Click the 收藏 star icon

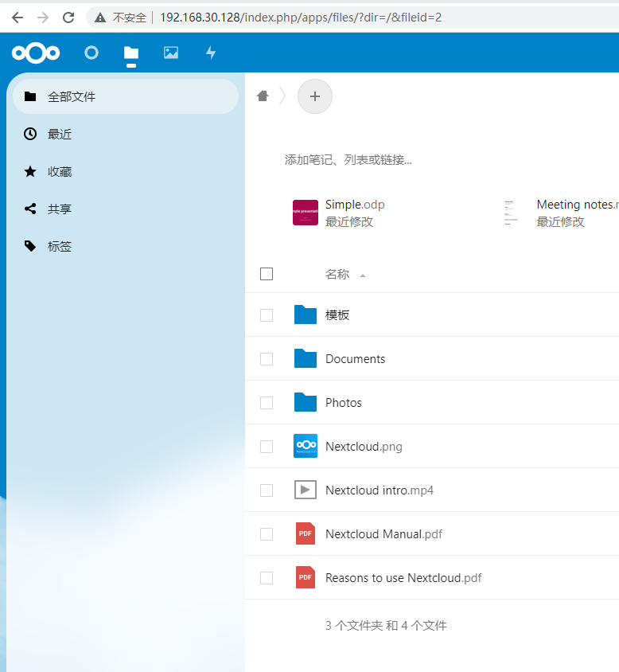coord(30,172)
